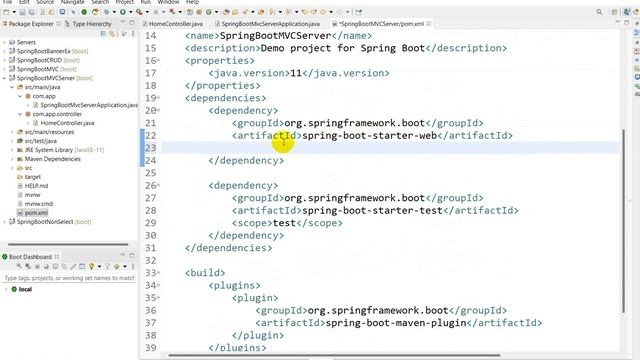This screenshot has height=360, width=640.
Task: Fold the build element at line 33
Action: pyautogui.click(x=159, y=273)
